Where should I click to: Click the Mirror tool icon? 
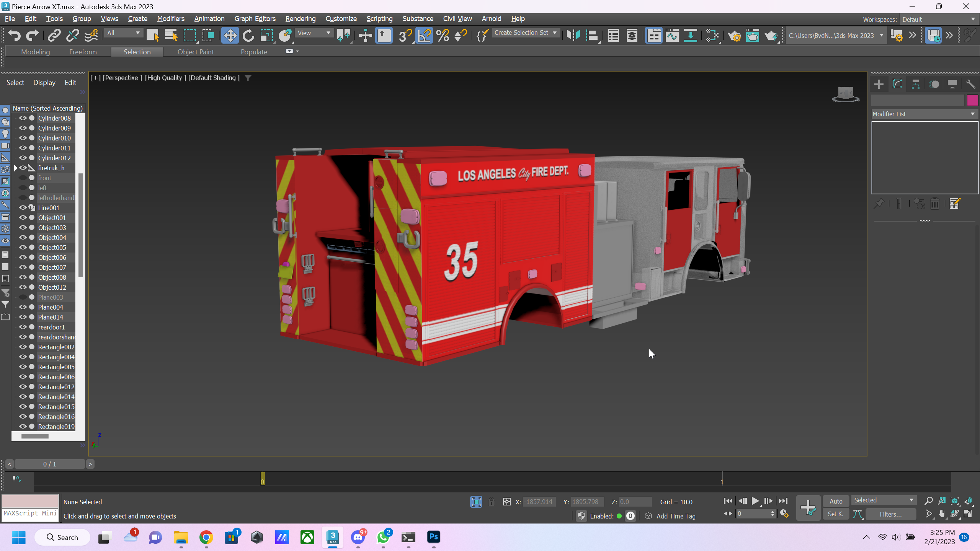[x=573, y=36]
